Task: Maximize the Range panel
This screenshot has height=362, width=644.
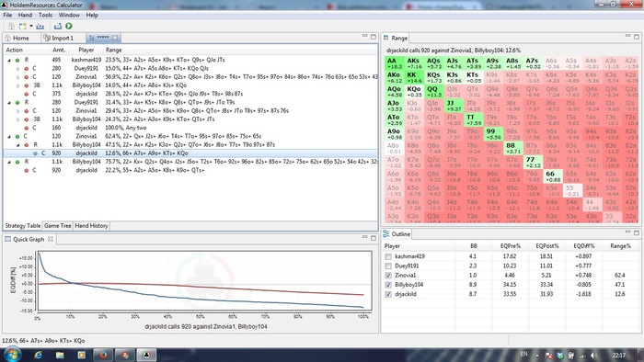Action: 637,37
